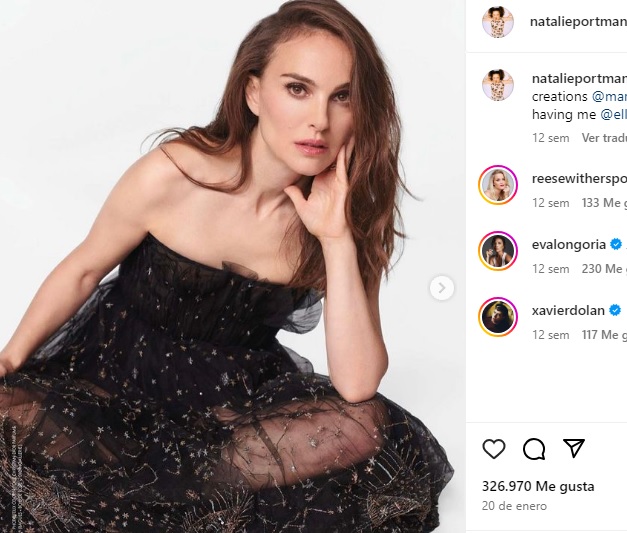This screenshot has width=627, height=533.
Task: Click xavierdolan's profile avatar
Action: (x=497, y=316)
